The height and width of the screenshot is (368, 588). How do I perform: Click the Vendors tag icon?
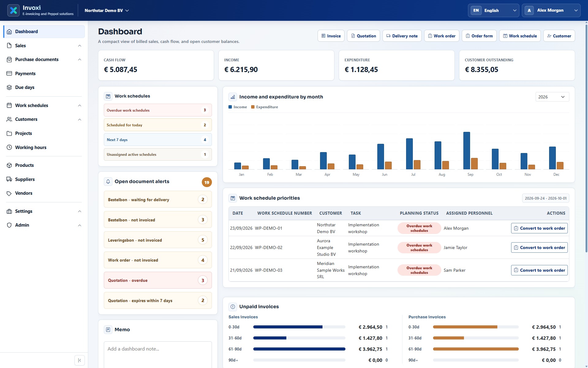pos(9,193)
